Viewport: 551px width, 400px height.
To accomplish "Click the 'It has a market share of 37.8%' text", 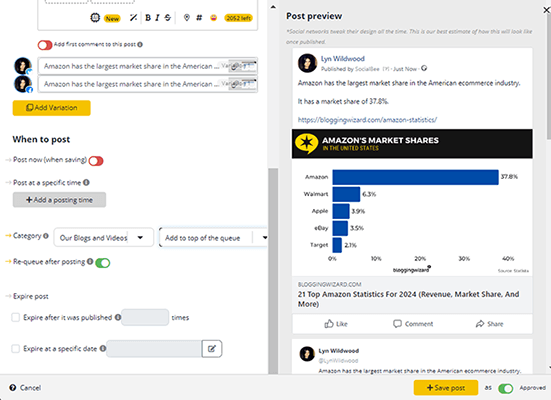I will point(343,102).
